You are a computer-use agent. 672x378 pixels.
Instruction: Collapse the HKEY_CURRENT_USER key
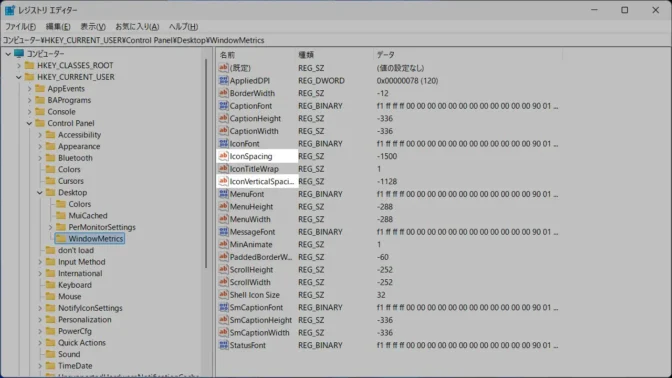(19, 77)
